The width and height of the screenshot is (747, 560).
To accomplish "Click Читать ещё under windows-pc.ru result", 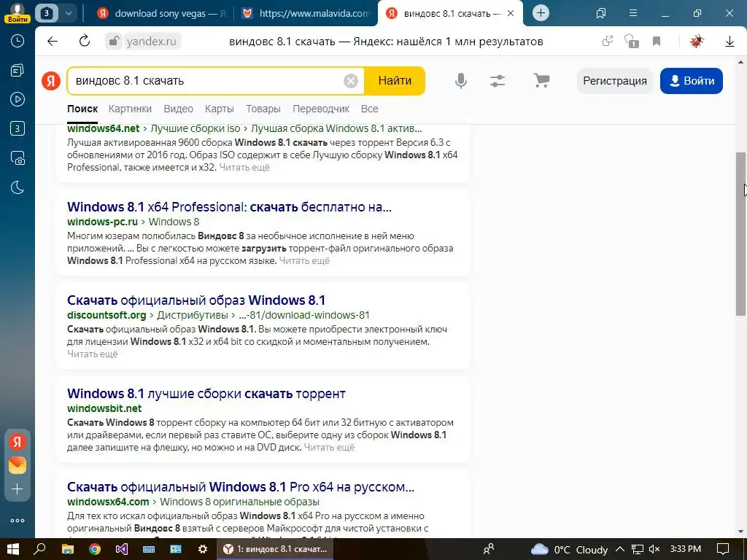I will pos(304,260).
